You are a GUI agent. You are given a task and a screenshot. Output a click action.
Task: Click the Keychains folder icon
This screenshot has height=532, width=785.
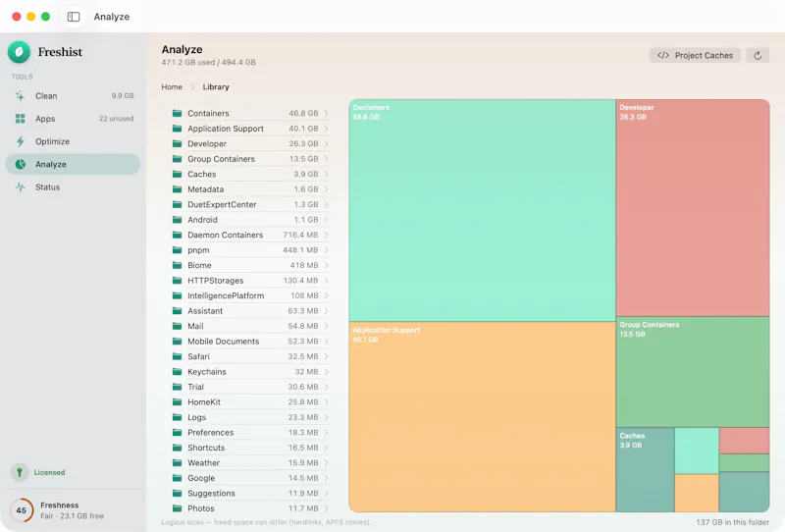pos(177,372)
